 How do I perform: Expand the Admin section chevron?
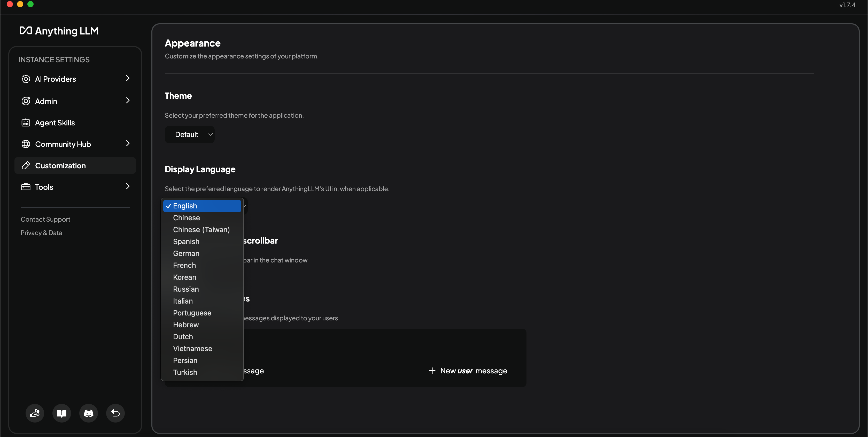point(127,101)
